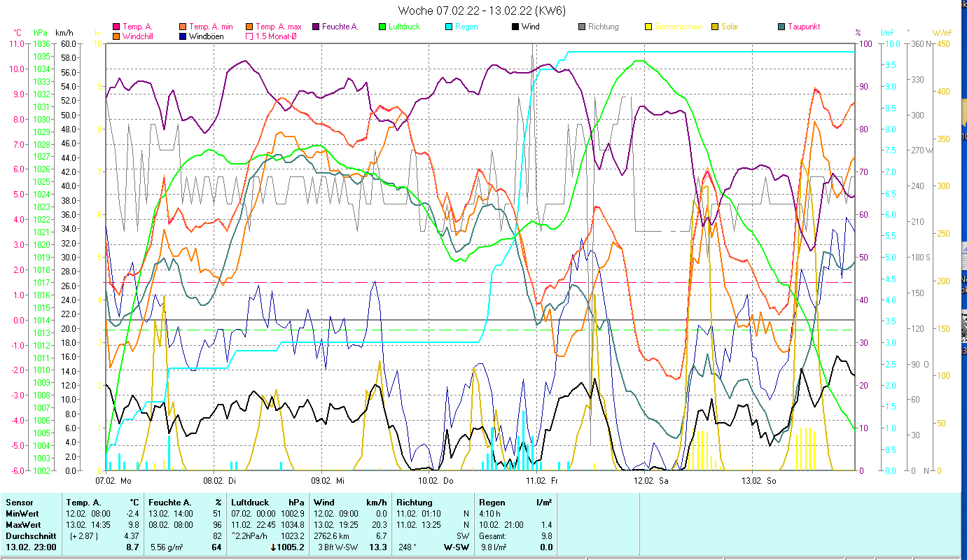The height and width of the screenshot is (560, 967).
Task: Click the average temperature value '4.37'
Action: [x=132, y=536]
